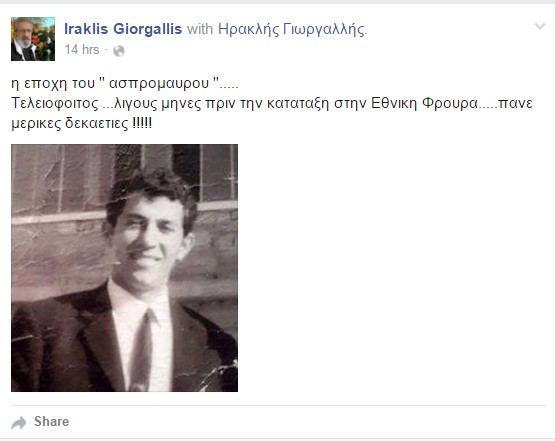Open Iraklis Giorgallis profile picture thumbnail

point(33,39)
